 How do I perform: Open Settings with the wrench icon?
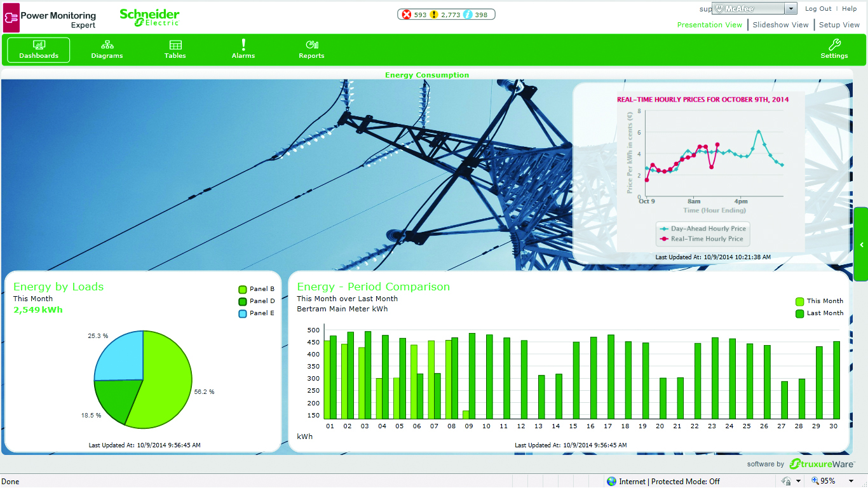pyautogui.click(x=834, y=50)
